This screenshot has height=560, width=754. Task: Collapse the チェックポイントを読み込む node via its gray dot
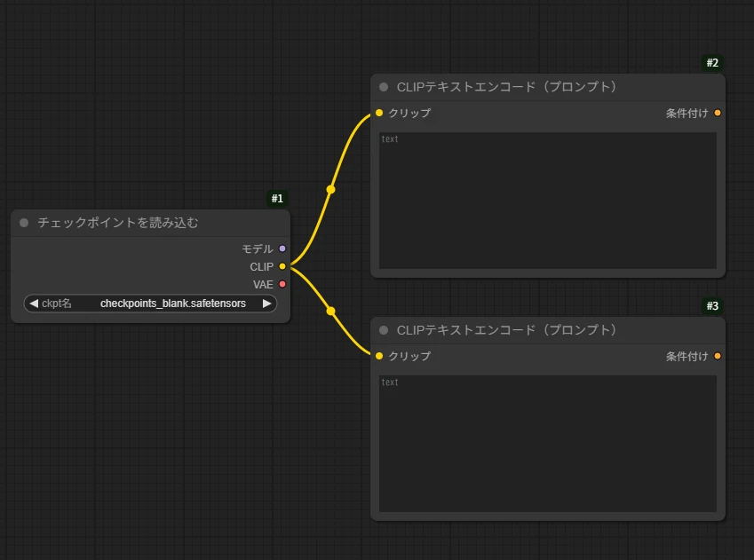pyautogui.click(x=24, y=223)
